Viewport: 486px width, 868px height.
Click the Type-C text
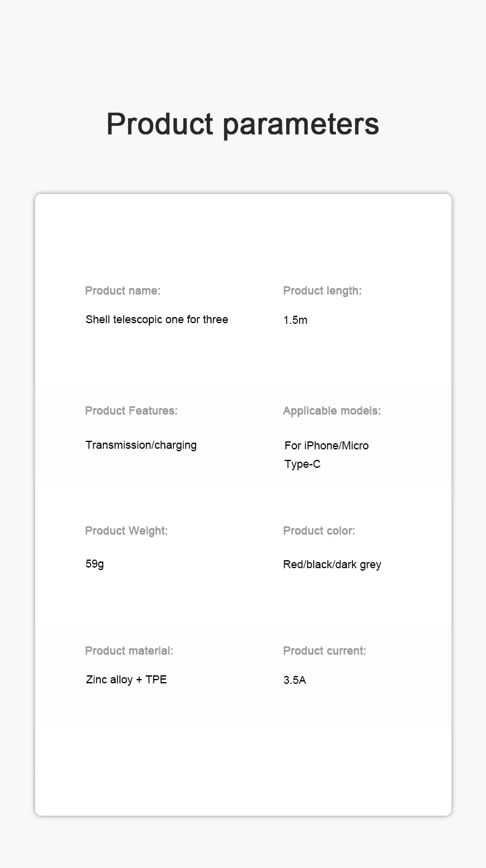[302, 464]
